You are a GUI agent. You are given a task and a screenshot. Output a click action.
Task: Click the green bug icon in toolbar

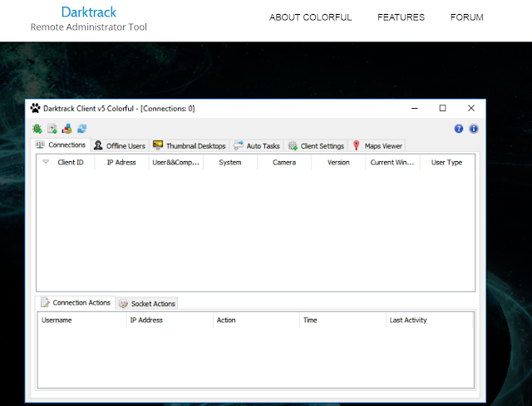point(37,129)
